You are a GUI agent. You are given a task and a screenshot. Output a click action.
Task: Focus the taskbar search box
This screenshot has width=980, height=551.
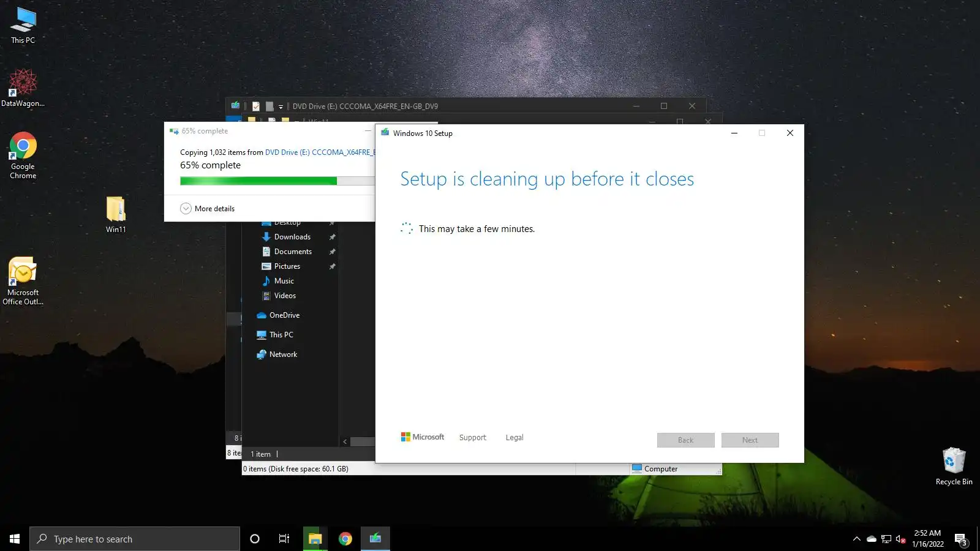coord(135,539)
